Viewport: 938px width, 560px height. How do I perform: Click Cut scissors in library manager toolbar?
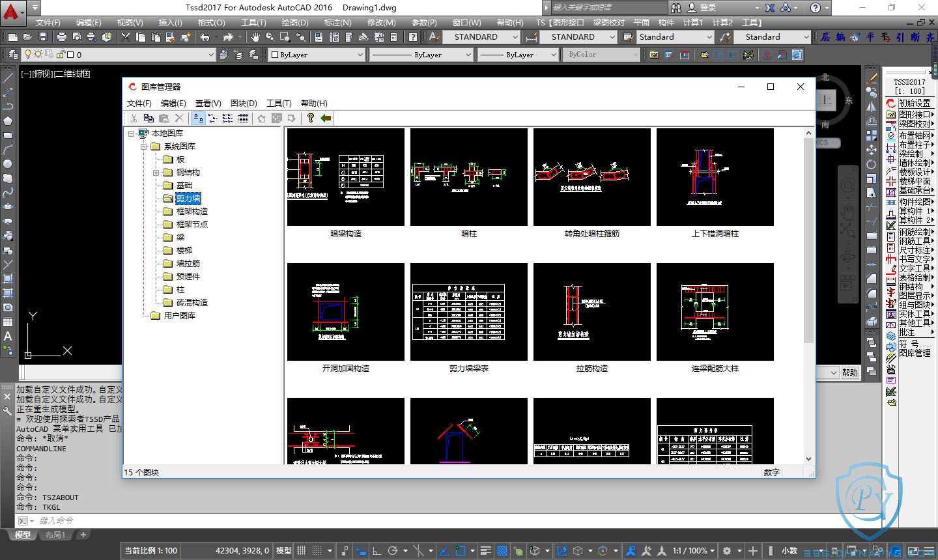pos(134,119)
